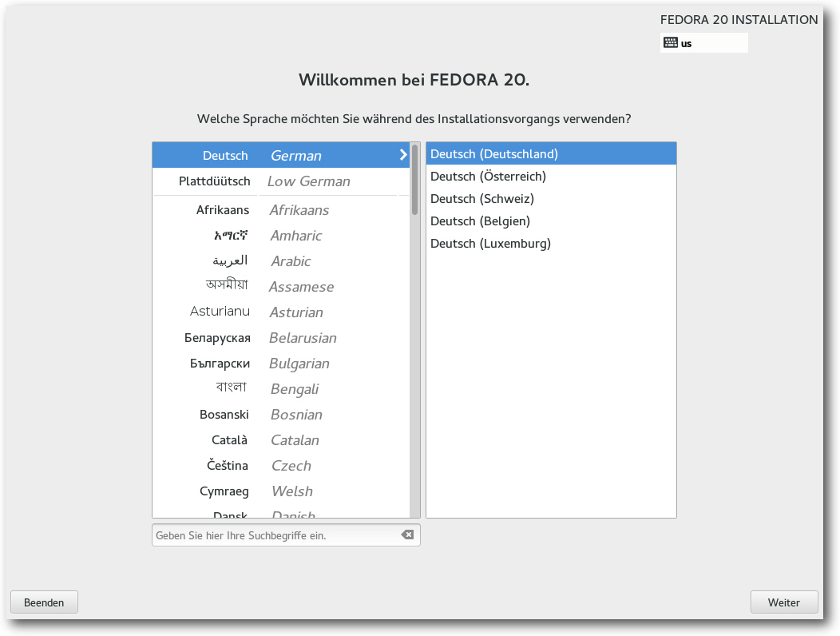Click the keyboard layout icon
Screen dimensions: 840x636
pos(670,43)
